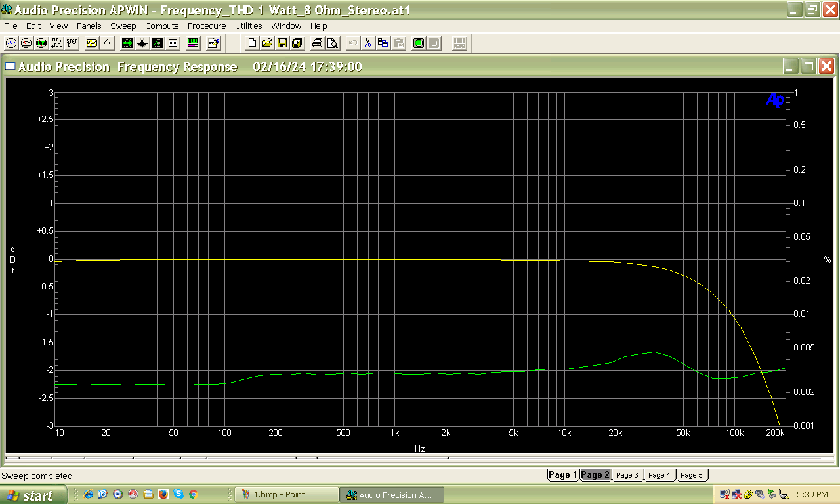This screenshot has width=840, height=504.
Task: Click the greyed Stop sweep icon
Action: click(x=433, y=43)
